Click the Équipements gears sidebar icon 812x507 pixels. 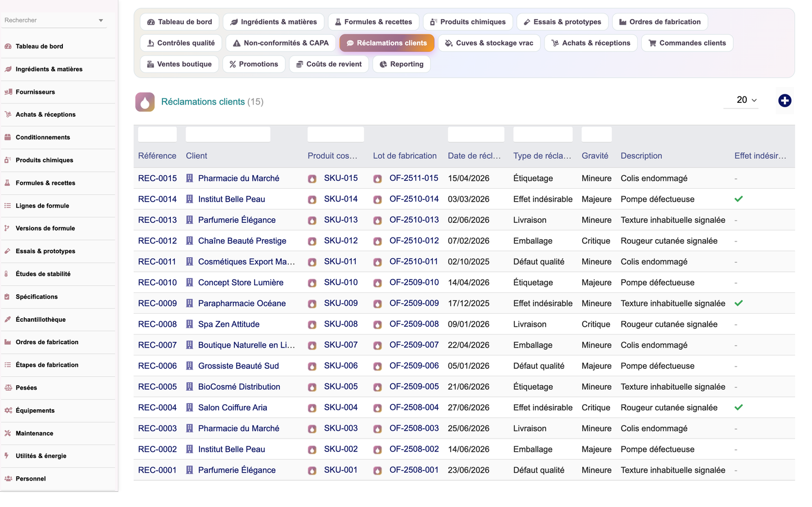8,410
